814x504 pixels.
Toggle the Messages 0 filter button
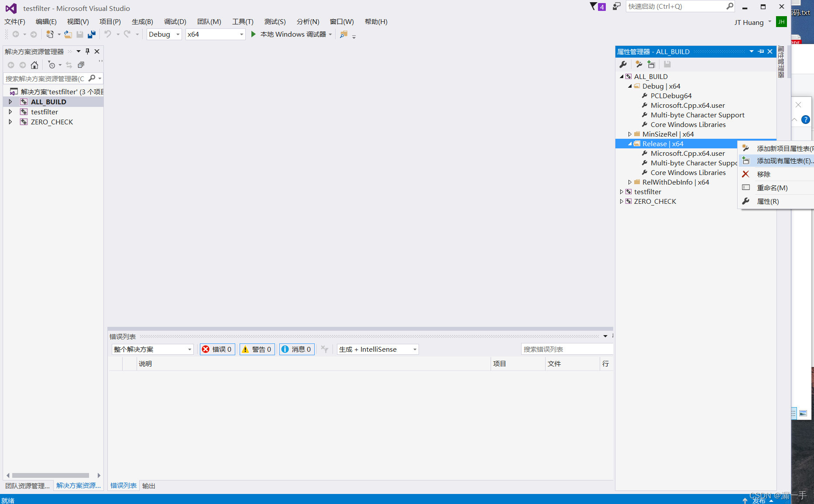(x=297, y=349)
